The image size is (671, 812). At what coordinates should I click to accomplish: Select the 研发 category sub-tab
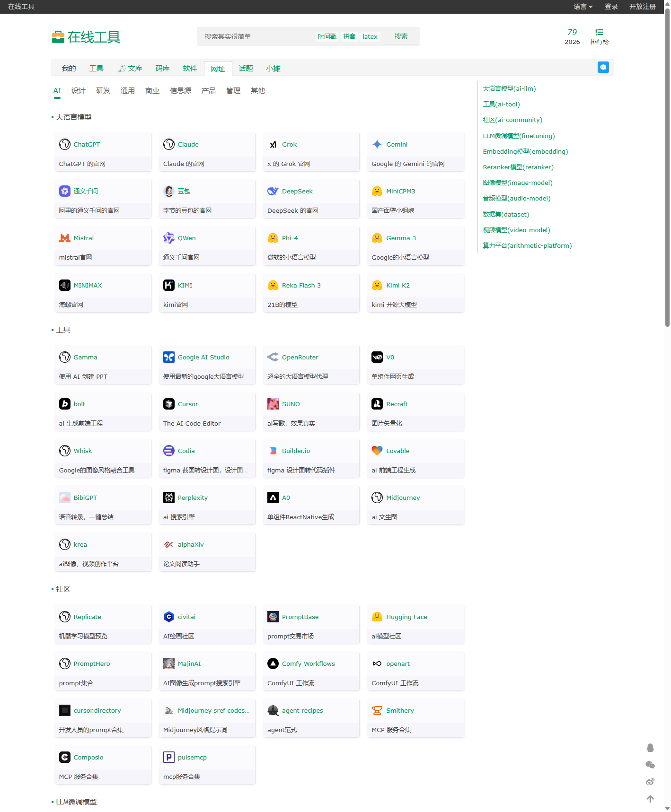[103, 91]
